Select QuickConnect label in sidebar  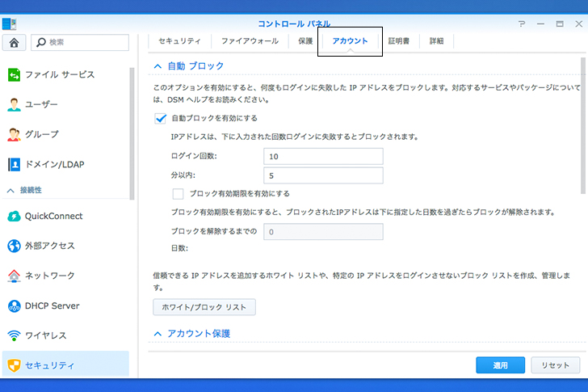click(x=53, y=217)
